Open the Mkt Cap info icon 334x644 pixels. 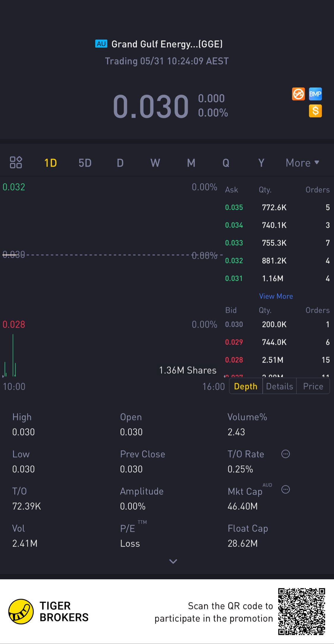coord(286,490)
